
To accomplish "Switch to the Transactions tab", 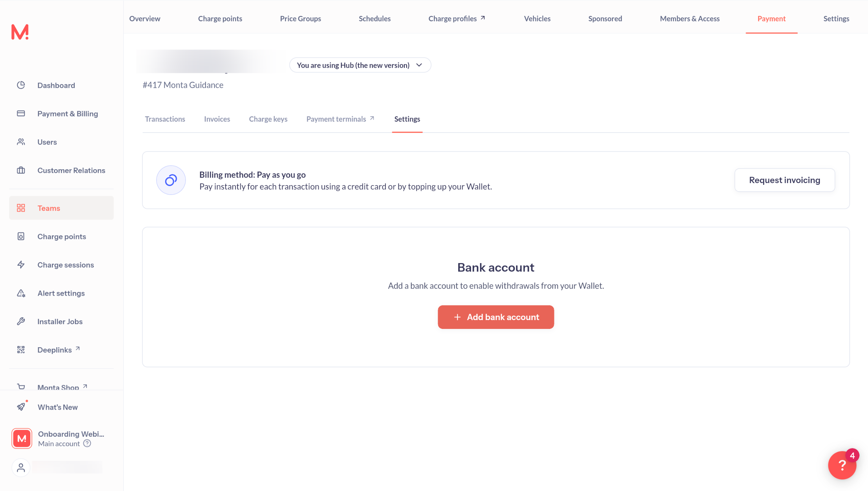I will pos(165,119).
